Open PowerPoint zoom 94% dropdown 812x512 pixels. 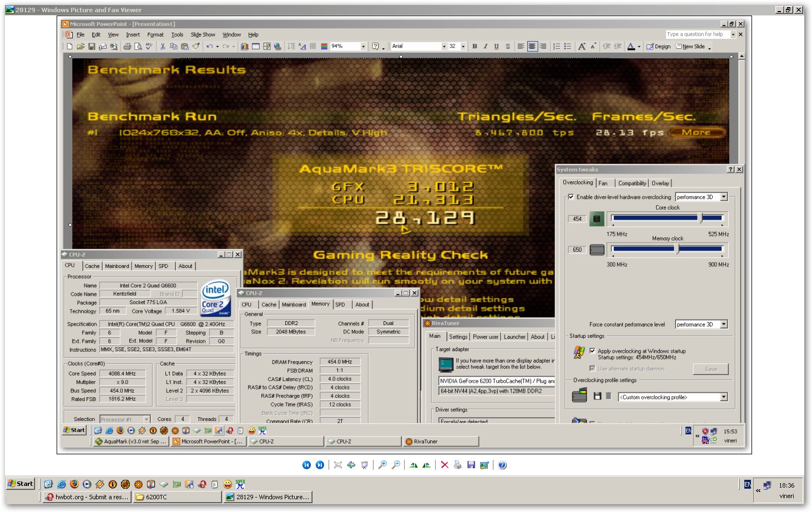point(364,47)
